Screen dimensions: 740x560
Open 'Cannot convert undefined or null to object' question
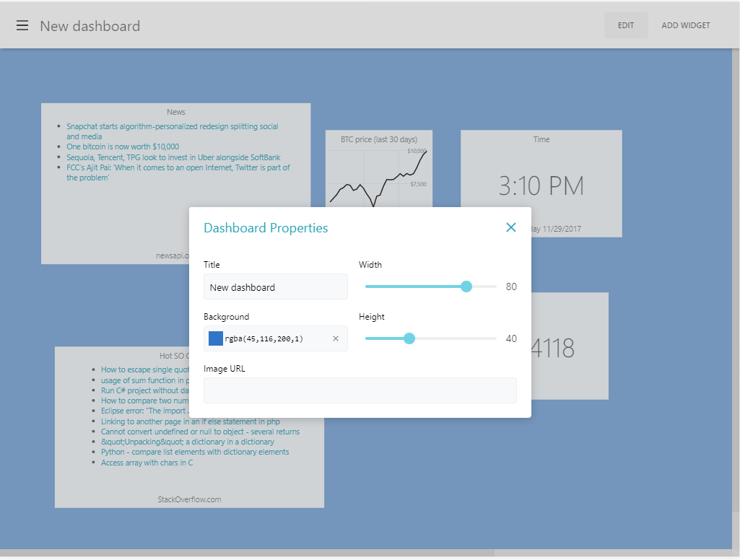(x=200, y=432)
